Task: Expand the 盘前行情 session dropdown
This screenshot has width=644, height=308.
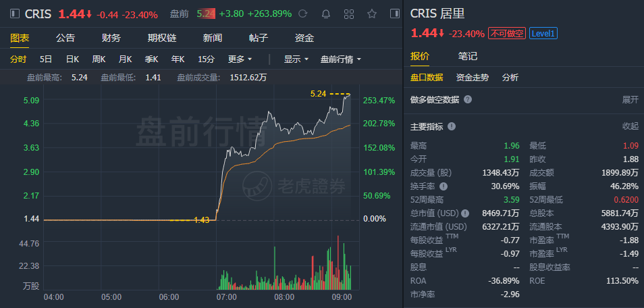Action: coord(340,59)
